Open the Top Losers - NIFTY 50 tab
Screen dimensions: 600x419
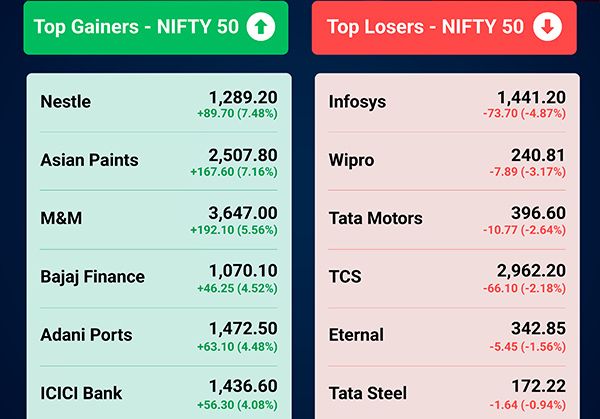425,27
